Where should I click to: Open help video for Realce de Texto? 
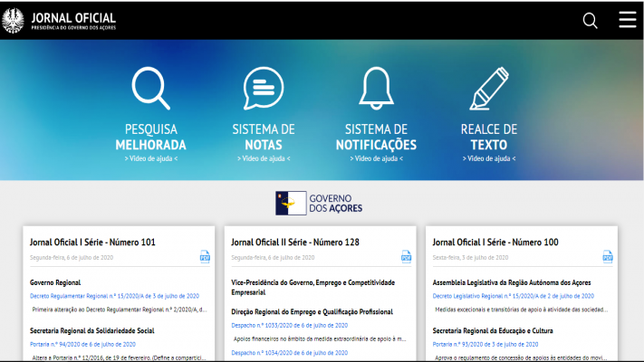[488, 158]
